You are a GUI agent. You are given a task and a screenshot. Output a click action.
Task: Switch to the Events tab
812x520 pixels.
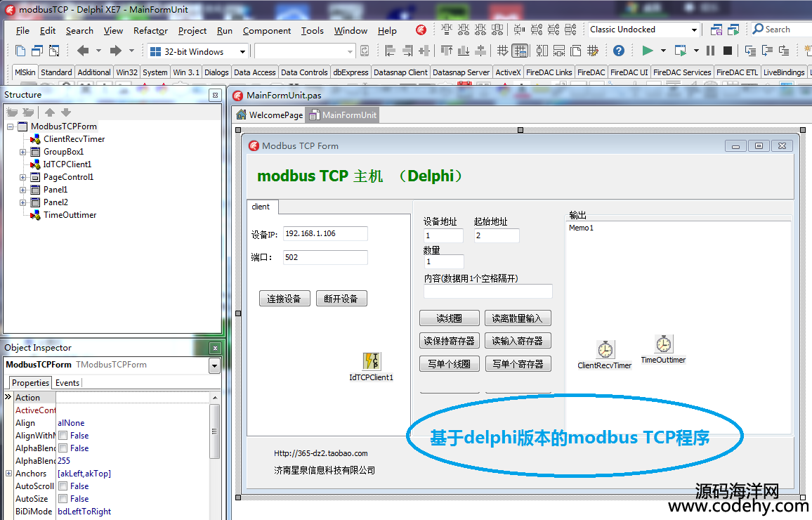coord(67,383)
